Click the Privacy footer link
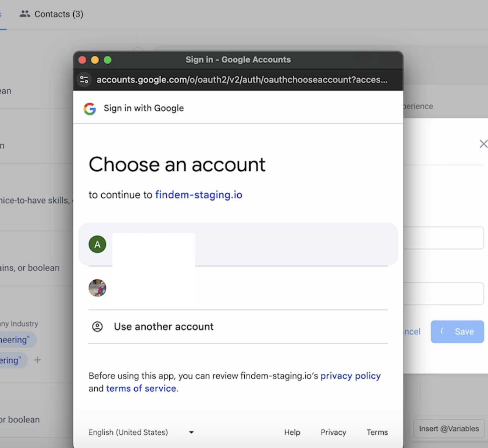Viewport: 488px width, 448px height. point(333,432)
